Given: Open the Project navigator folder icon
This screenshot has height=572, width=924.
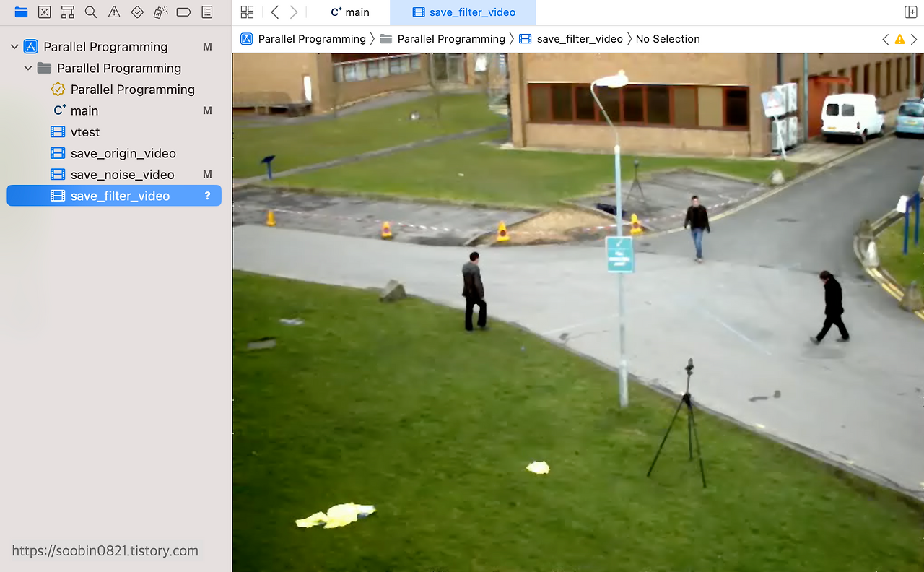Looking at the screenshot, I should coord(21,12).
